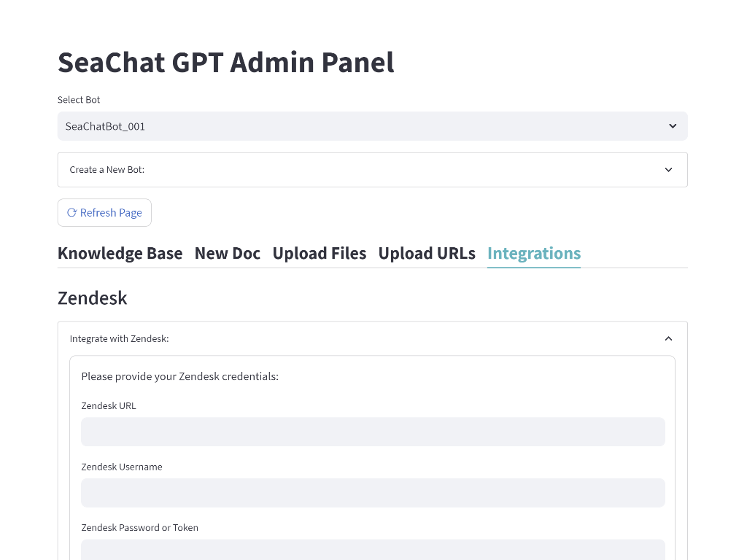The image size is (747, 560).
Task: Click the Select Bot label text
Action: 79,100
